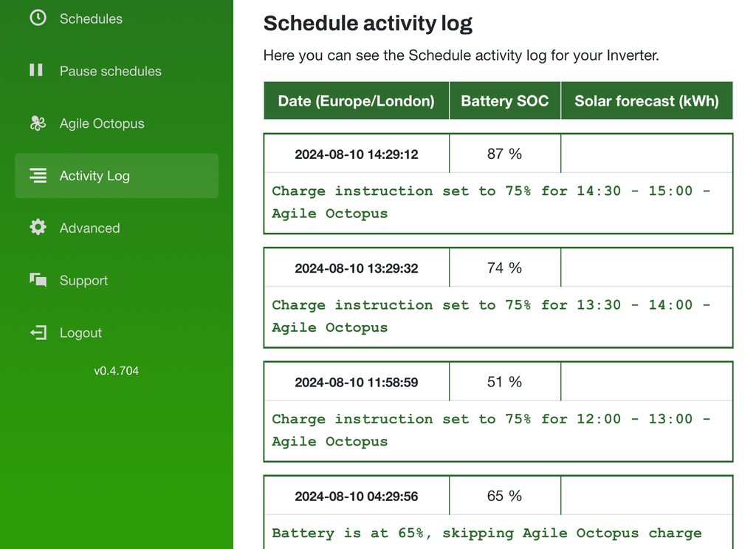Go to the Agile Octopus page

pos(102,123)
